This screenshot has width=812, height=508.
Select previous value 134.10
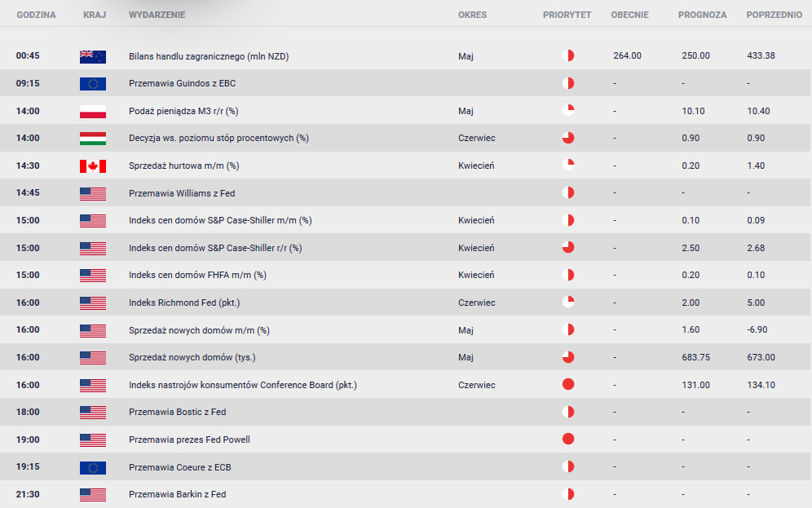pos(761,385)
